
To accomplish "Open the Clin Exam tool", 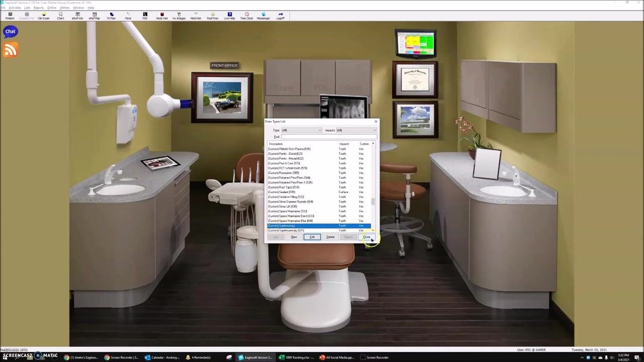I will pyautogui.click(x=43, y=16).
